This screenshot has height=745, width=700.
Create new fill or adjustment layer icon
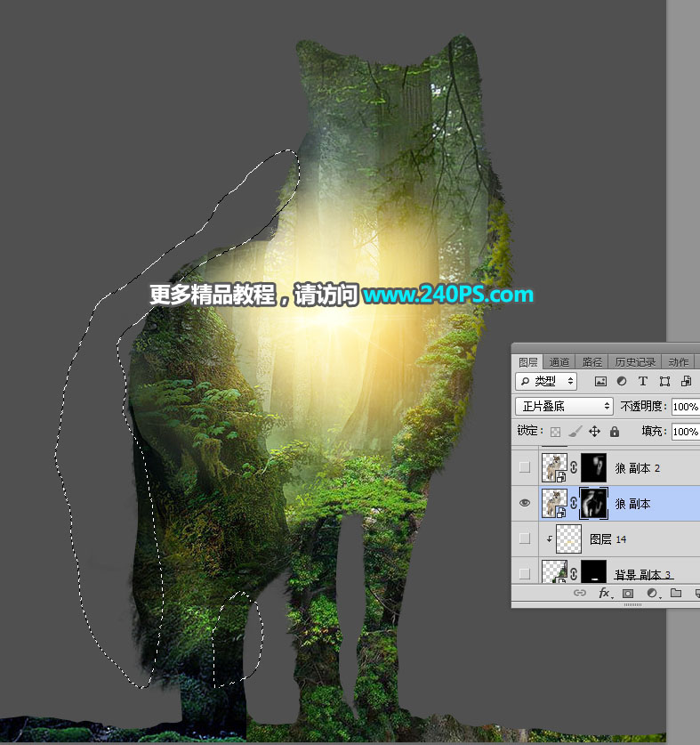[x=653, y=593]
